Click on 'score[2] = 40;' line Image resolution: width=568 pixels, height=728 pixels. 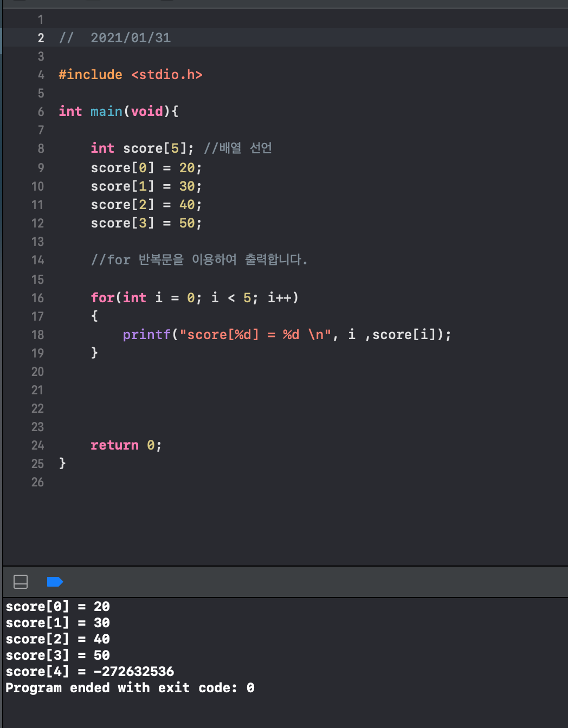point(146,205)
